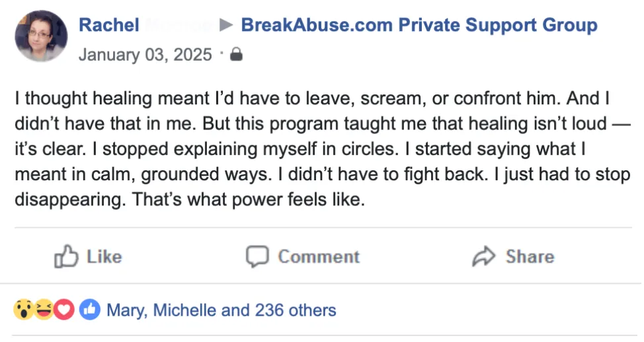Open BreakAbuse.com Private Support Group link
Image resolution: width=644 pixels, height=342 pixels.
tap(419, 25)
